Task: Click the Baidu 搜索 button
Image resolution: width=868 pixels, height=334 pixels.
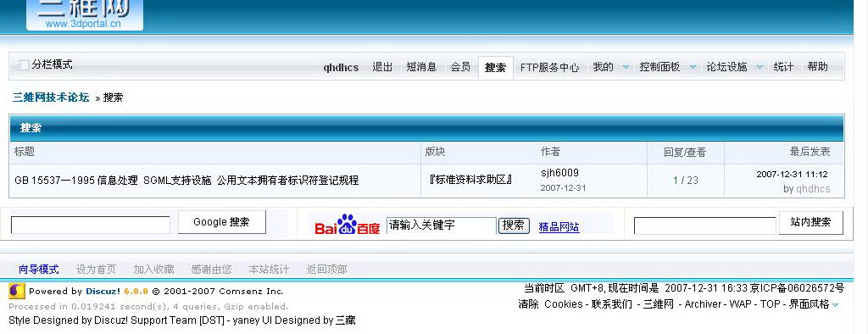Action: tap(514, 225)
